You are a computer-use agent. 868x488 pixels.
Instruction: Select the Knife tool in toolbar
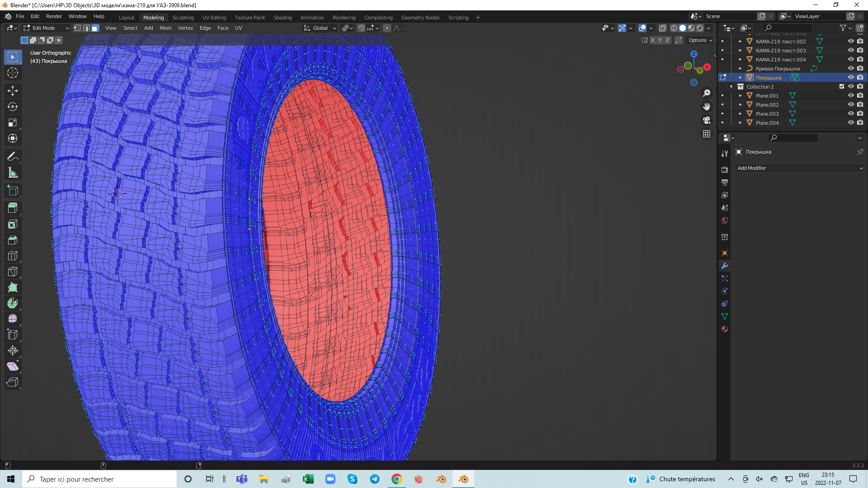click(13, 272)
